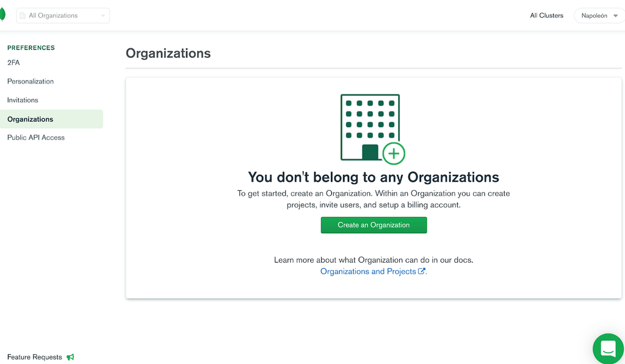
Task: Open the Intercom chat bubble
Action: click(607, 348)
